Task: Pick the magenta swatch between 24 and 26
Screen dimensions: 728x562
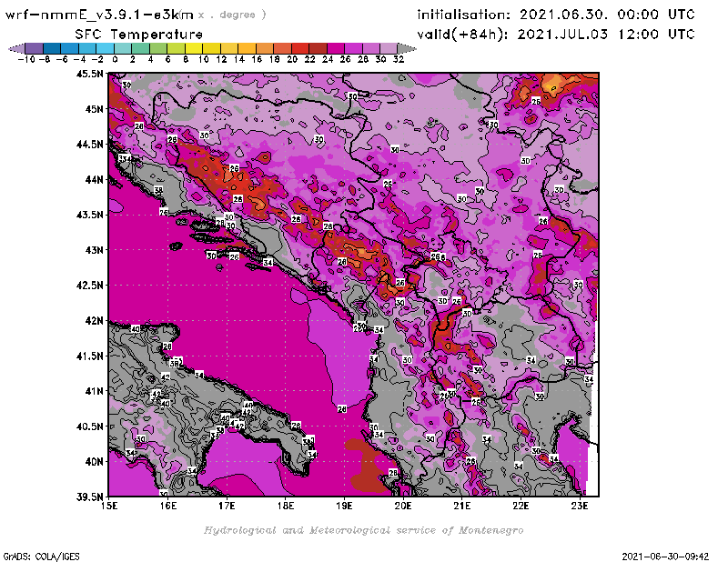Action: click(336, 48)
